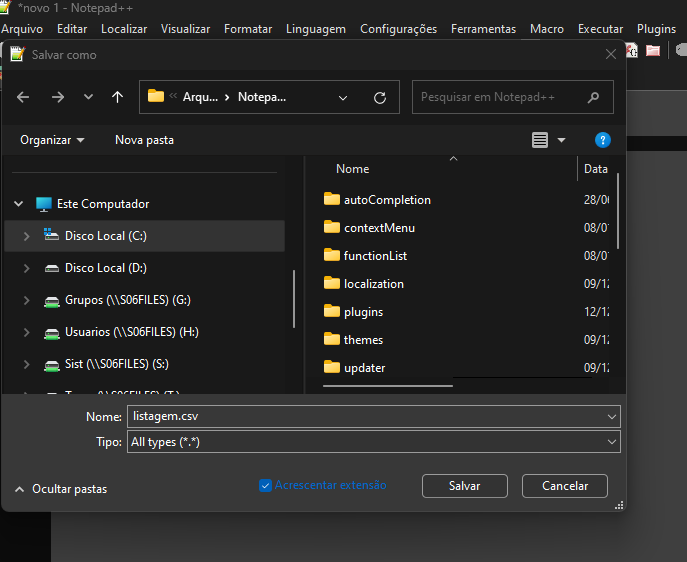The height and width of the screenshot is (562, 687).
Task: Click the file list horizontal scrollbar
Action: 388,386
